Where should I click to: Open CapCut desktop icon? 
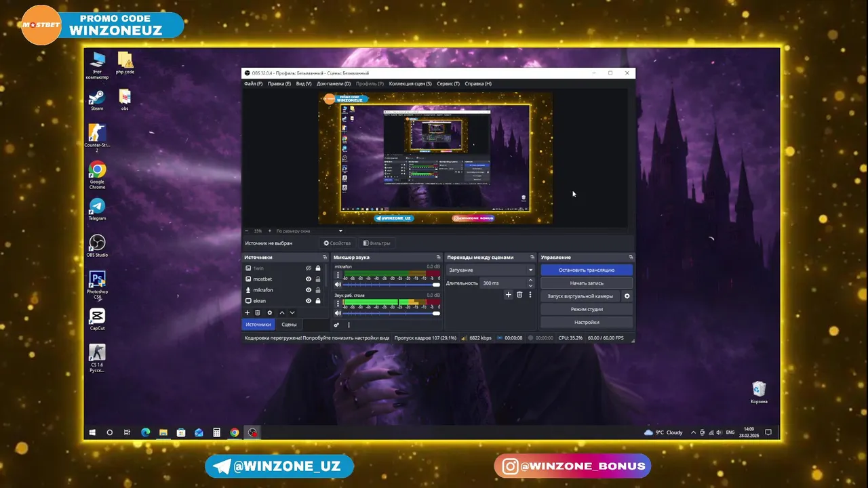click(x=97, y=319)
